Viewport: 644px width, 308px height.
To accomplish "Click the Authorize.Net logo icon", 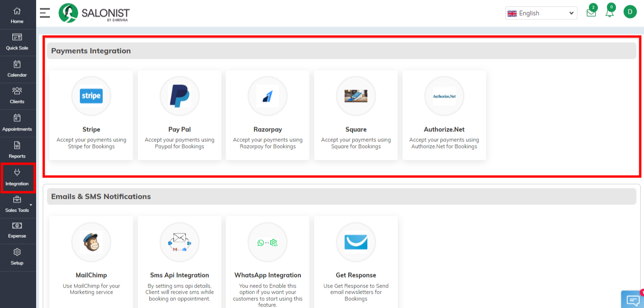I will 444,96.
